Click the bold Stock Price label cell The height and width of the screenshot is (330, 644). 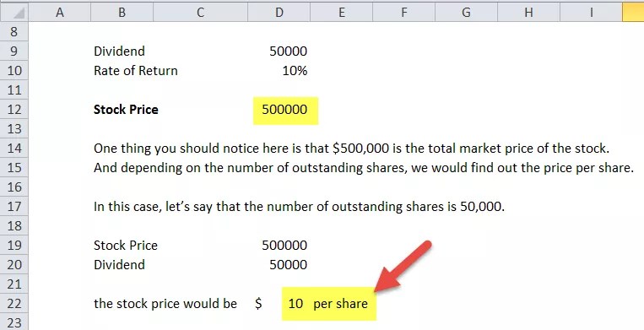126,110
